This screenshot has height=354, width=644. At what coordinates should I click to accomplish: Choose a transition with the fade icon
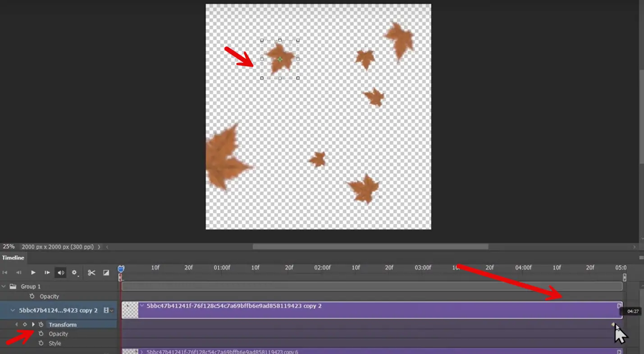tap(106, 273)
